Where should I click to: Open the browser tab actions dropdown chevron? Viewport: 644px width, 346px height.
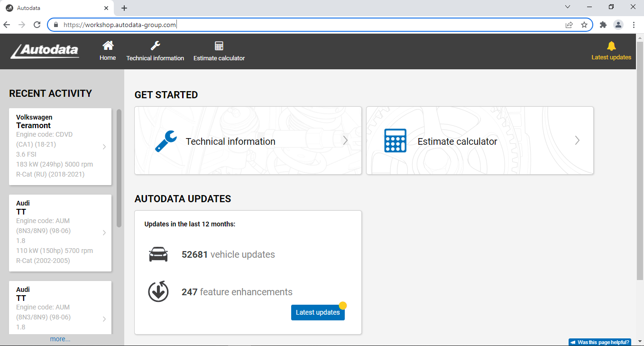[567, 8]
